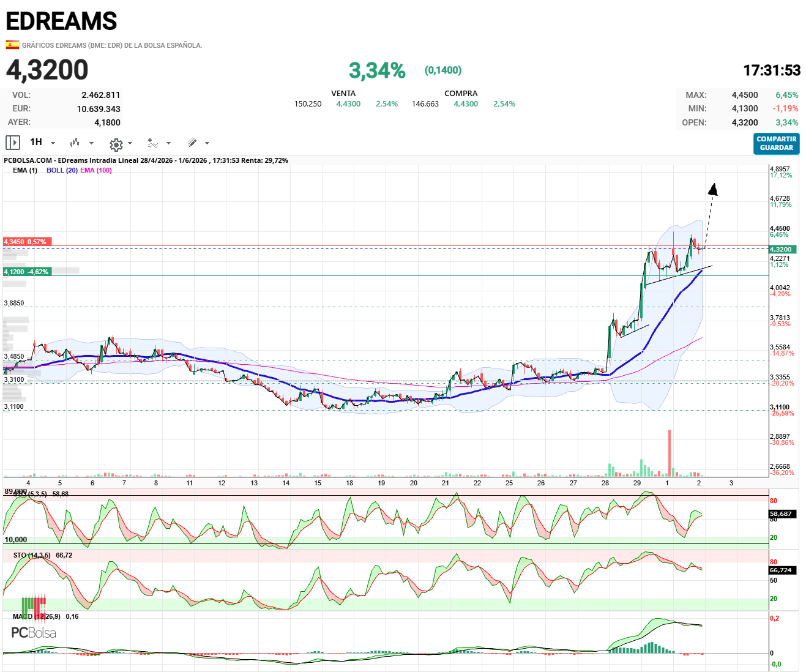This screenshot has height=672, width=806.
Task: Click the VENTA volume 150.250
Action: coord(308,104)
